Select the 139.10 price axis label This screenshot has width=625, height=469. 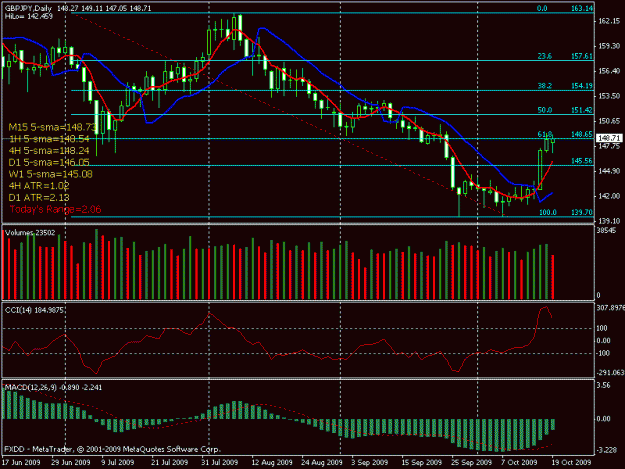pyautogui.click(x=609, y=221)
